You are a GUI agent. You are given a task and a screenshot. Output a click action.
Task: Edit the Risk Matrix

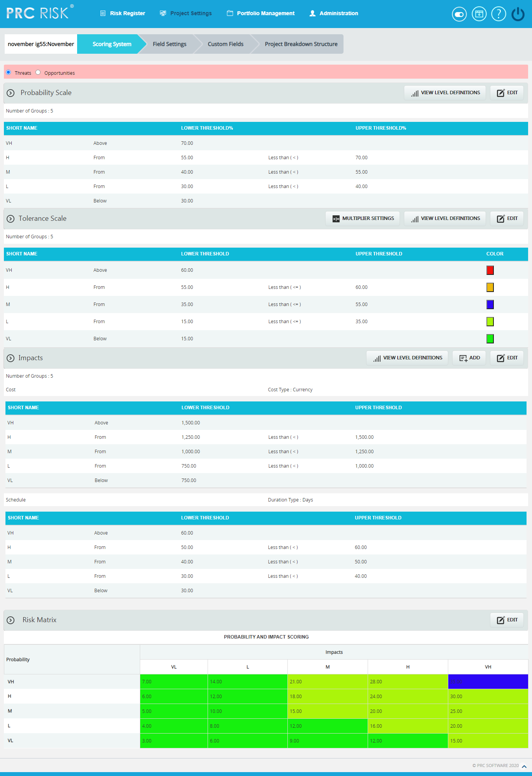click(507, 620)
